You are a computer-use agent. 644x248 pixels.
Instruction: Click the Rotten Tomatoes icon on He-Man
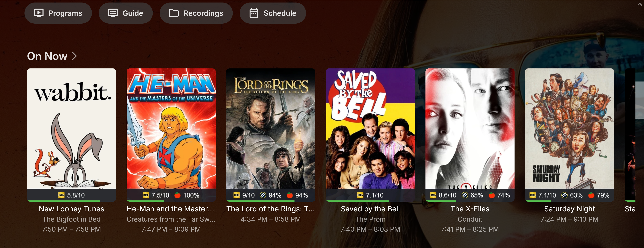(177, 195)
